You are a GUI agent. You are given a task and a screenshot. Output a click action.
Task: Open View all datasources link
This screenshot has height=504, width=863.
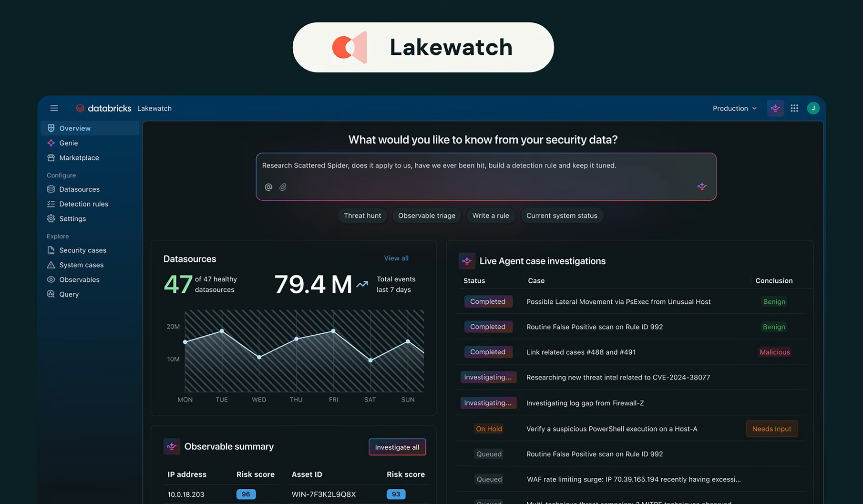396,258
